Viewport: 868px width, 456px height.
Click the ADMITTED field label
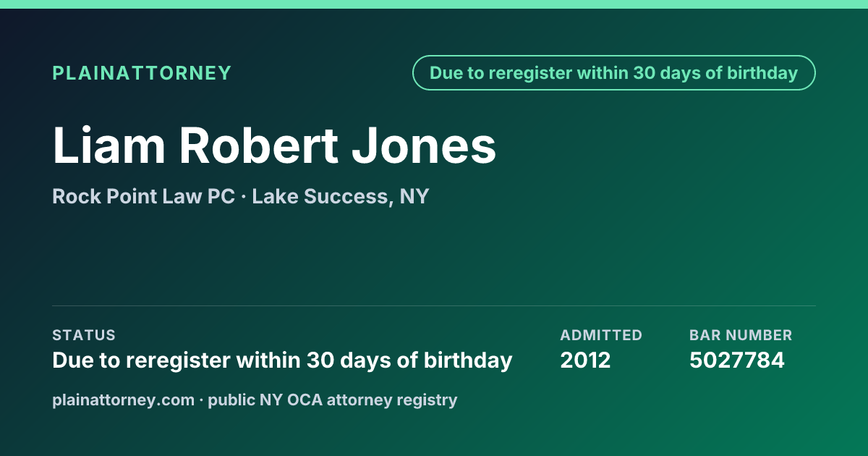[601, 335]
